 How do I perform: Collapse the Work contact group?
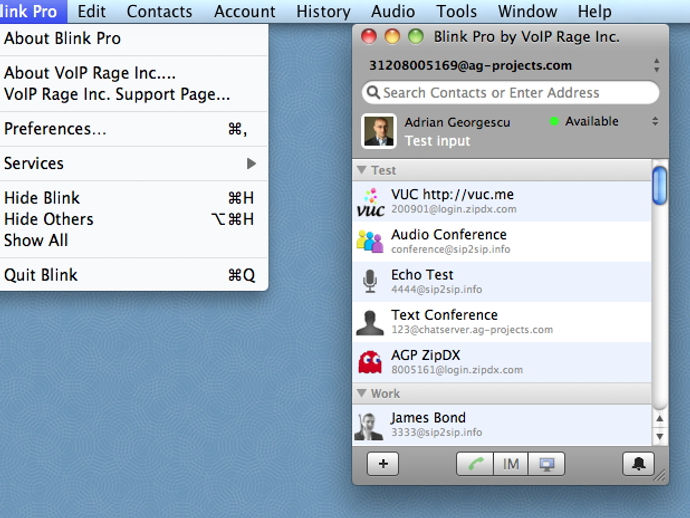pos(362,393)
